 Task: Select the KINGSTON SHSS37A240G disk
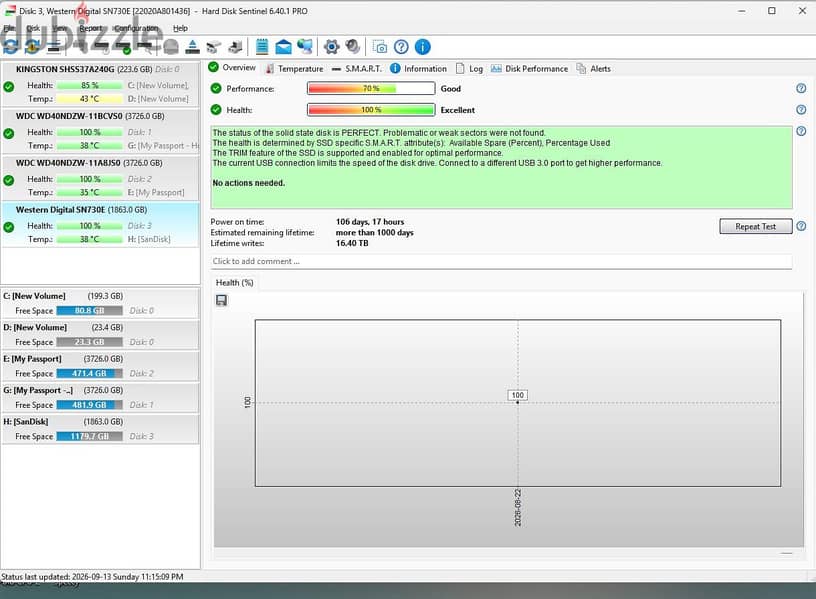click(x=100, y=84)
